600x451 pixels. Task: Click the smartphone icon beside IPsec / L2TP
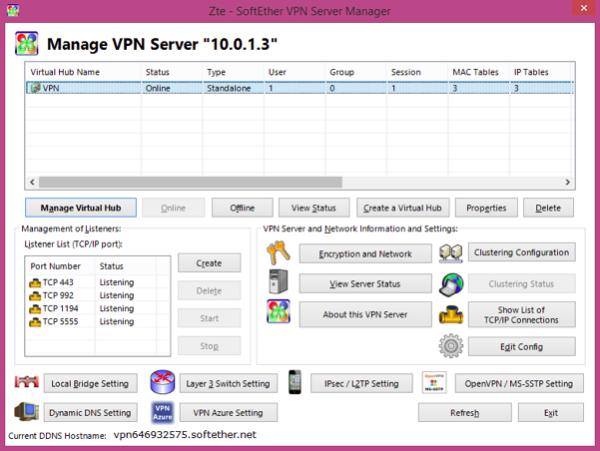(x=295, y=382)
